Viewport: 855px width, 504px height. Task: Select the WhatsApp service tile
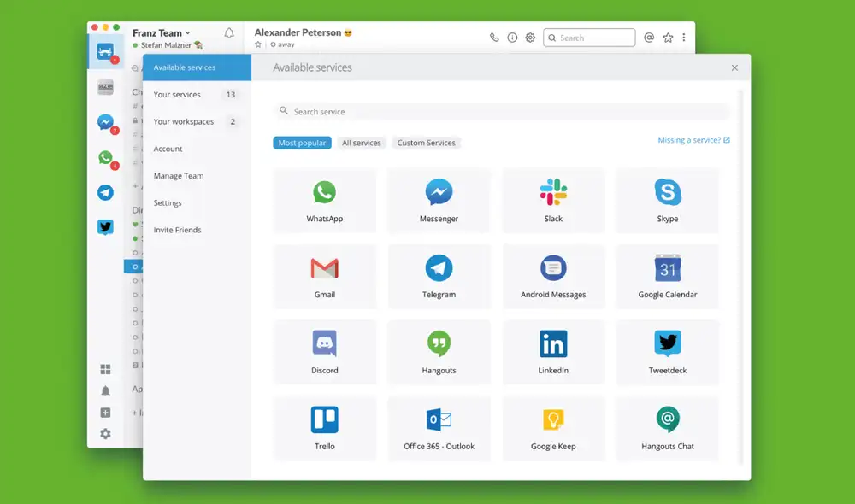tap(325, 200)
